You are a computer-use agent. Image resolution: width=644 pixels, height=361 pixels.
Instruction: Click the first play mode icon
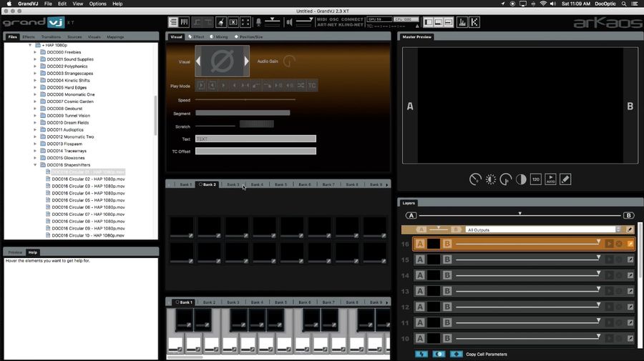[201, 85]
